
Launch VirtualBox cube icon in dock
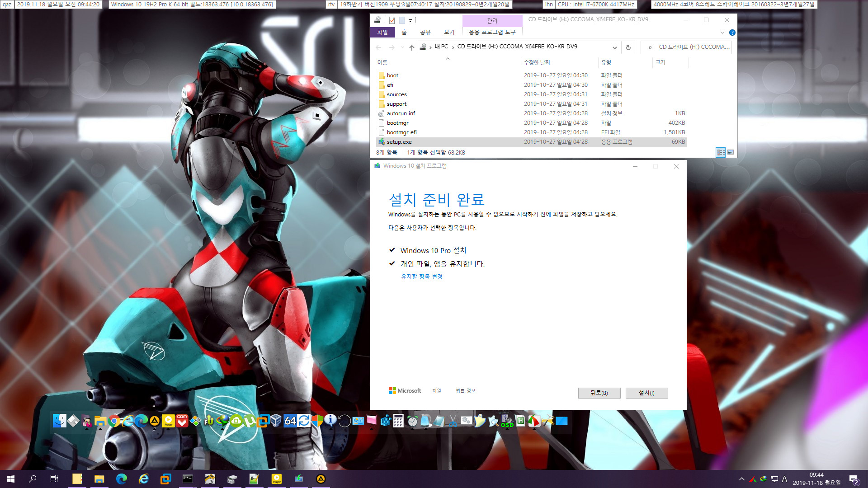point(276,421)
